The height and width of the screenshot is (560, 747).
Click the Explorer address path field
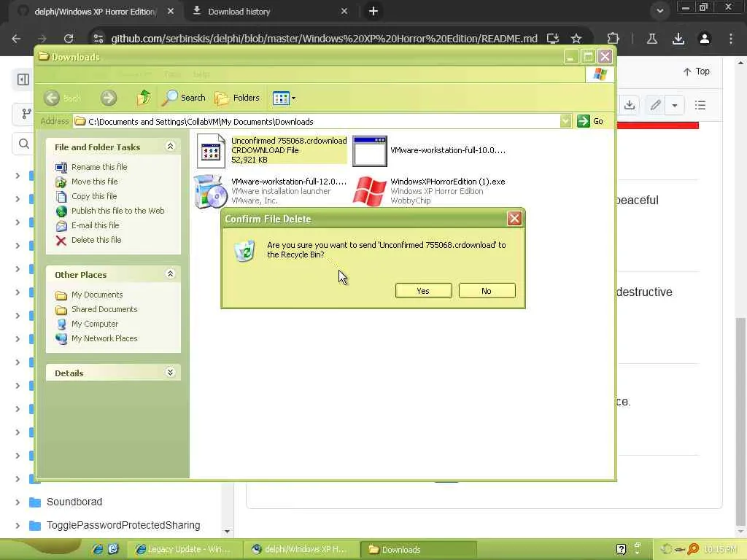pos(317,122)
